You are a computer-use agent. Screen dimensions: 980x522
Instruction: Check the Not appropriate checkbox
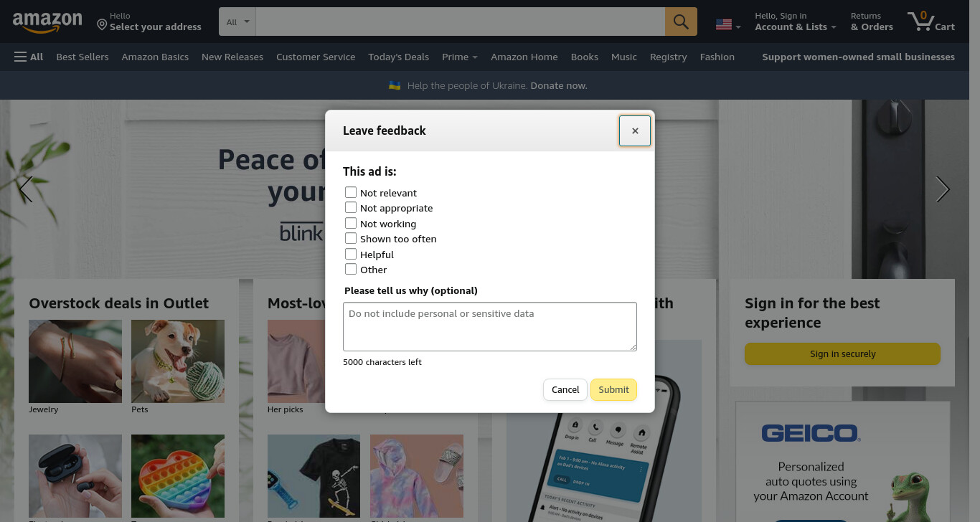tap(351, 207)
